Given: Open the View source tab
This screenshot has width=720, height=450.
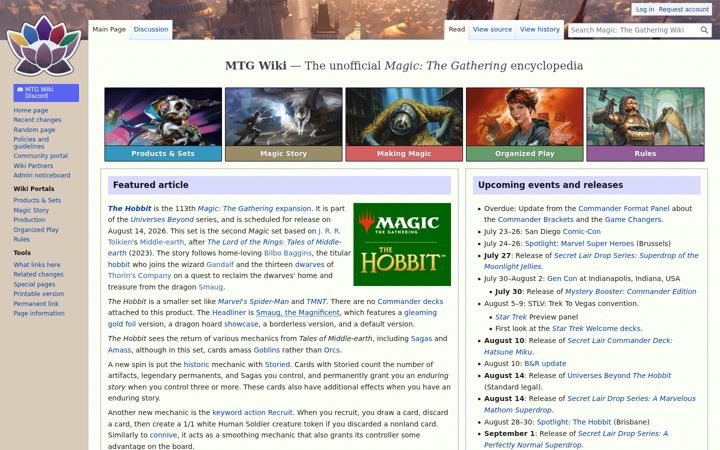Looking at the screenshot, I should pyautogui.click(x=492, y=29).
